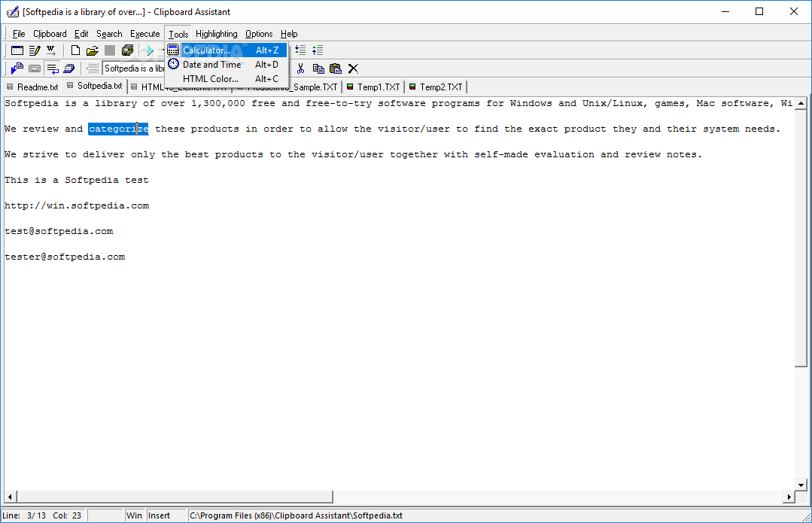812x523 pixels.
Task: Click the vertical scrollbar up arrow
Action: tap(801, 103)
